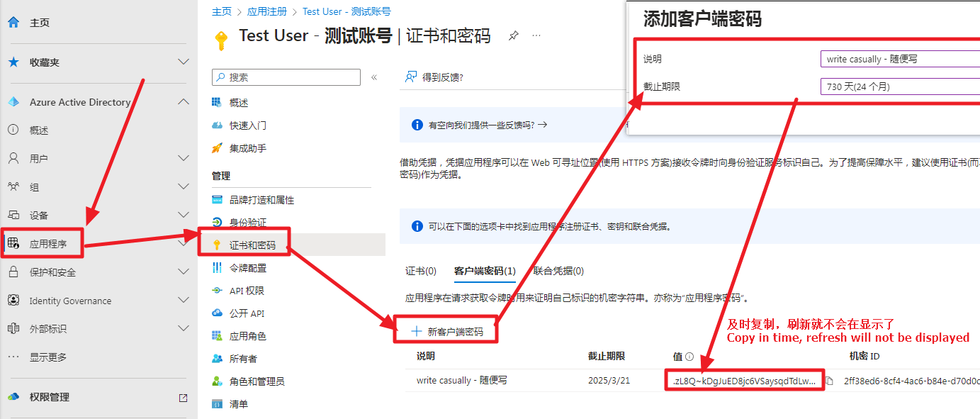This screenshot has height=419, width=980.
Task: Open the 截止期限 expiry dropdown
Action: tap(899, 86)
